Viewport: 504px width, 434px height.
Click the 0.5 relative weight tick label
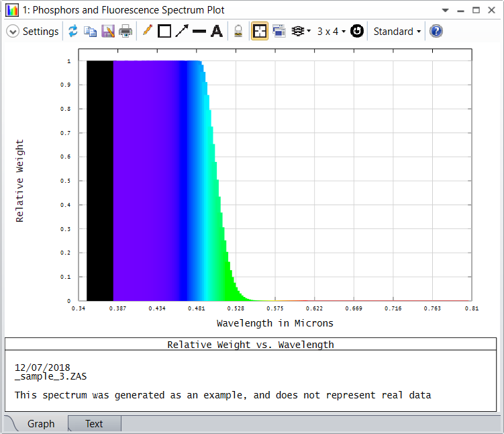[65, 181]
